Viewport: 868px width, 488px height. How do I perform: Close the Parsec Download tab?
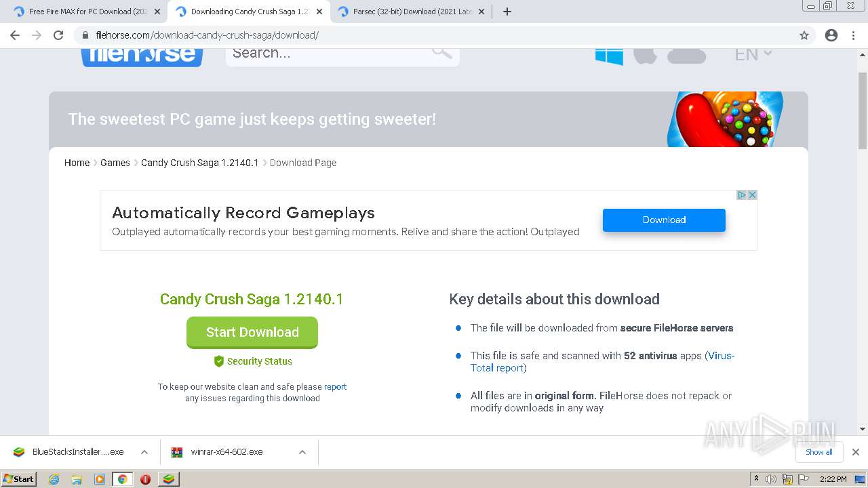(481, 12)
